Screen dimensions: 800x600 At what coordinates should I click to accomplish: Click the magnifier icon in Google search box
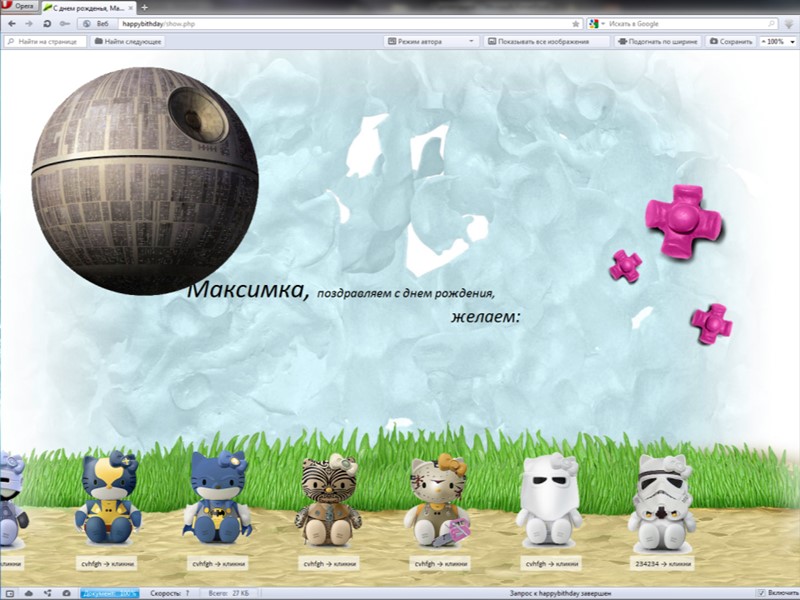[x=771, y=23]
